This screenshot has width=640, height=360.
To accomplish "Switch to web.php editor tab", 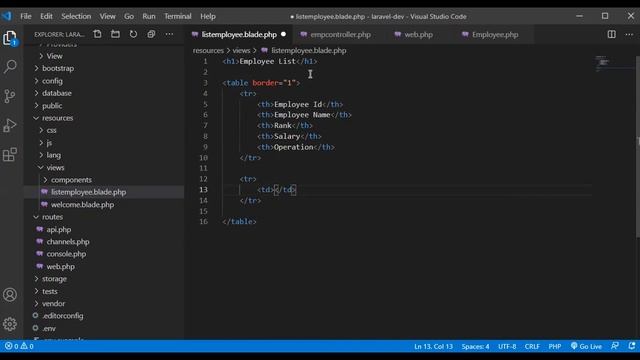I will point(418,35).
